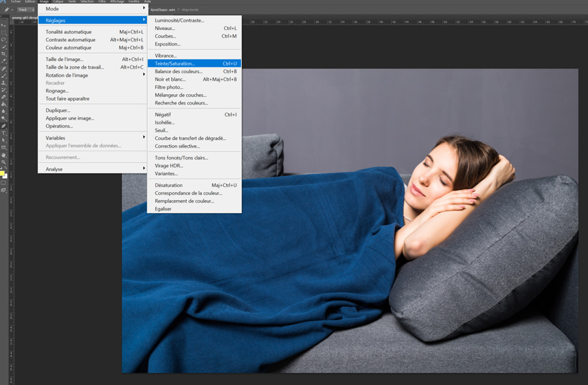The height and width of the screenshot is (385, 588).
Task: Click the Photoshop PS logo icon
Action: point(3,1)
